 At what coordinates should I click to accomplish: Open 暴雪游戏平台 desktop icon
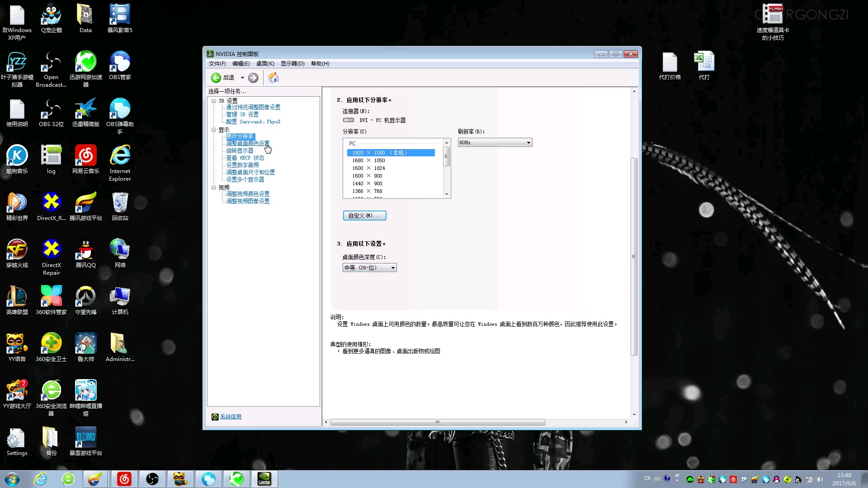(86, 441)
